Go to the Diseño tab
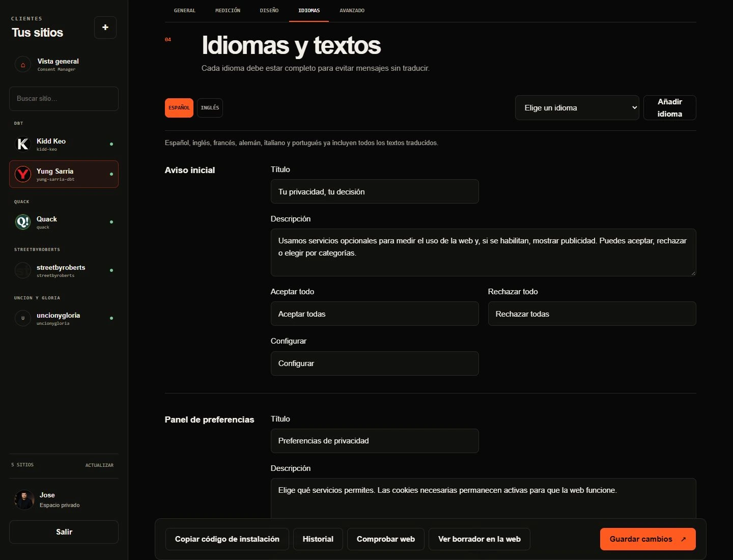Viewport: 733px width, 560px height. [x=269, y=11]
